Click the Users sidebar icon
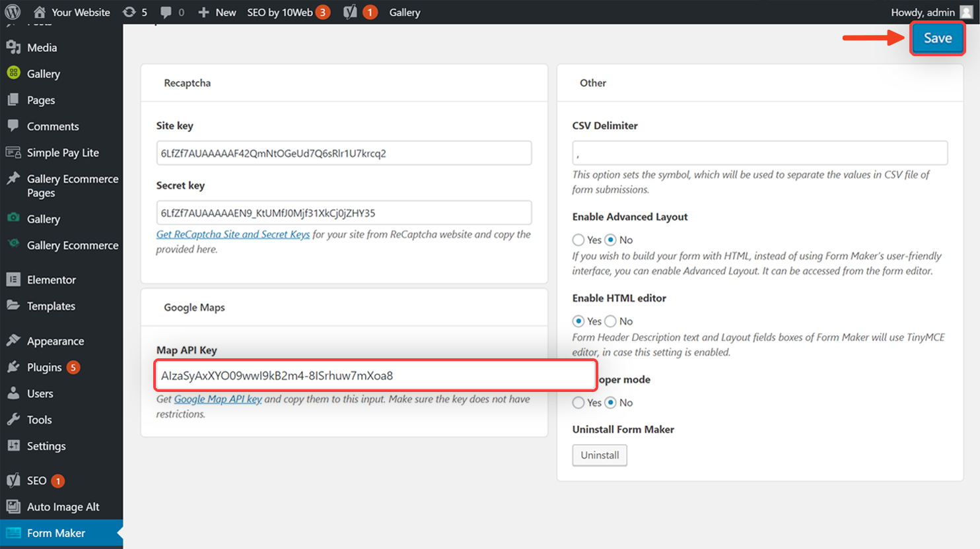This screenshot has width=980, height=549. (13, 393)
